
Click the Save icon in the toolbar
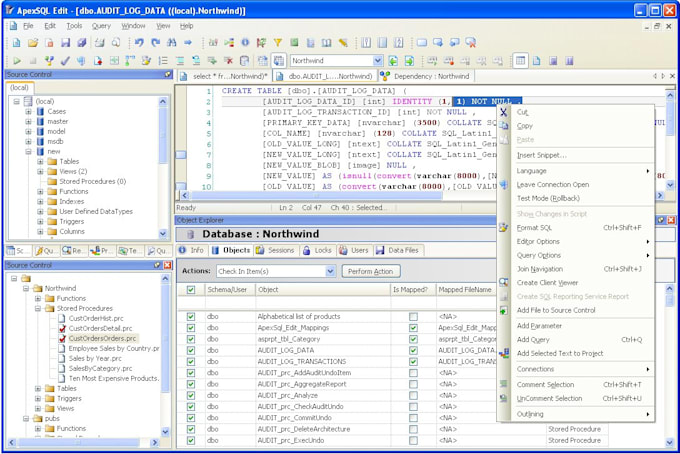66,43
